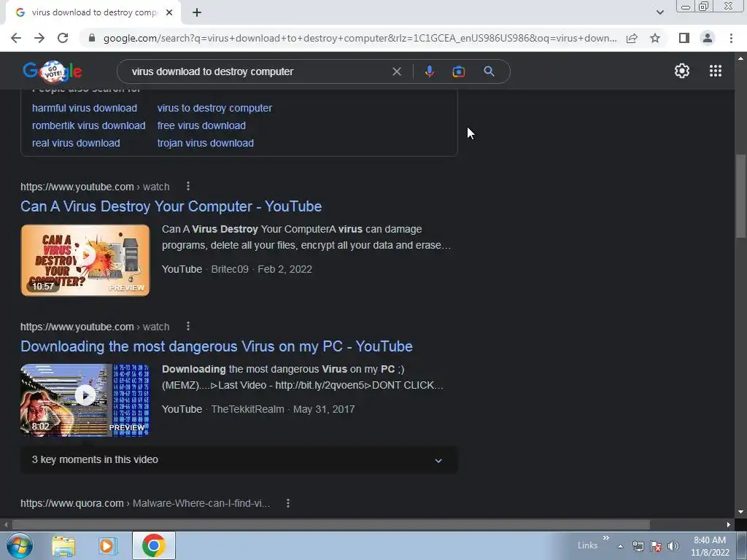
Task: Click the address bar URL
Action: click(x=360, y=38)
